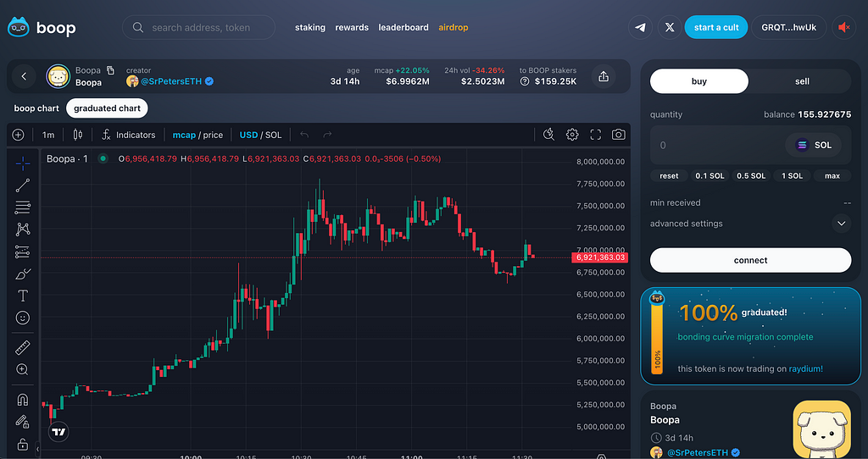Select the brush drawing tool

[23, 274]
